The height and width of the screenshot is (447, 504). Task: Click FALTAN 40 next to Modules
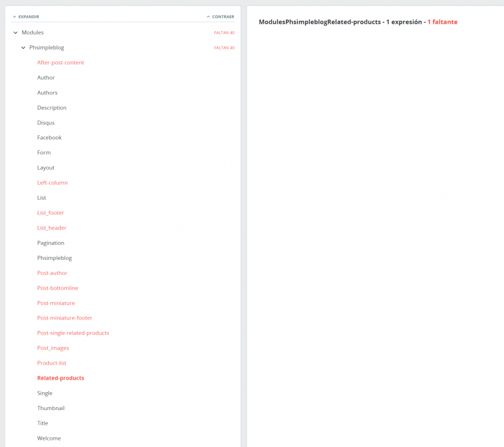coord(224,33)
